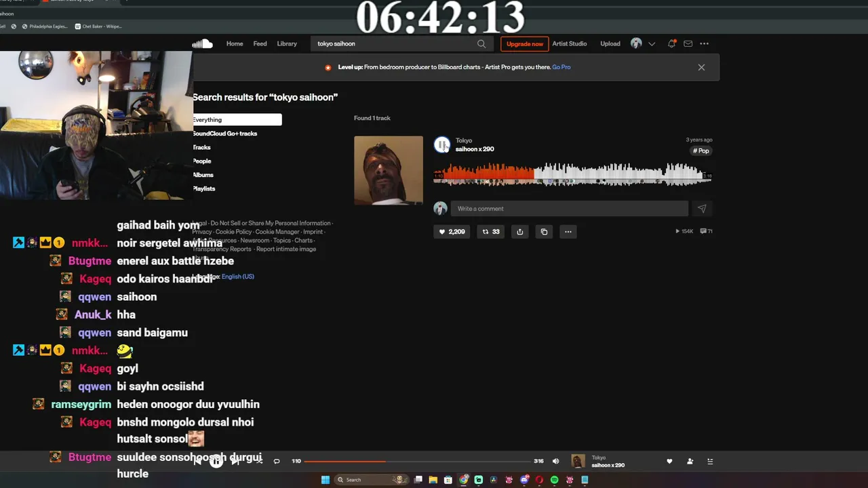Open the Chet Baker Wikipedia bookmark
The height and width of the screenshot is (488, 868).
pos(99,26)
